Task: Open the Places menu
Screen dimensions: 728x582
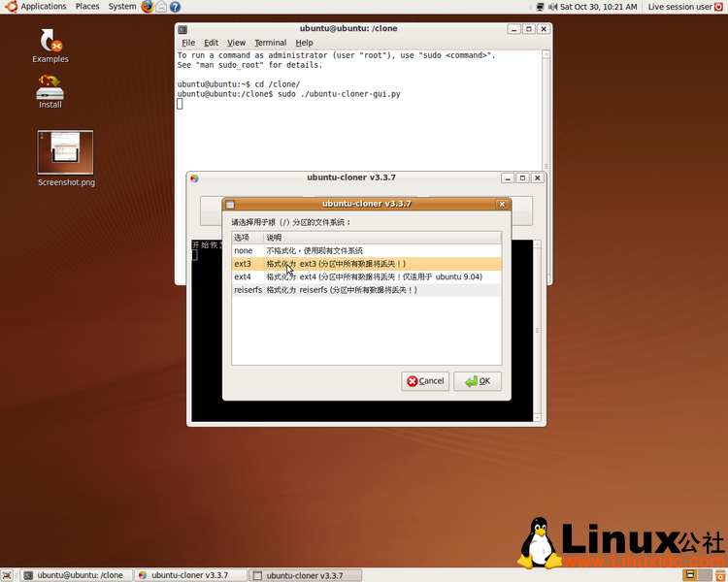Action: 87,7
